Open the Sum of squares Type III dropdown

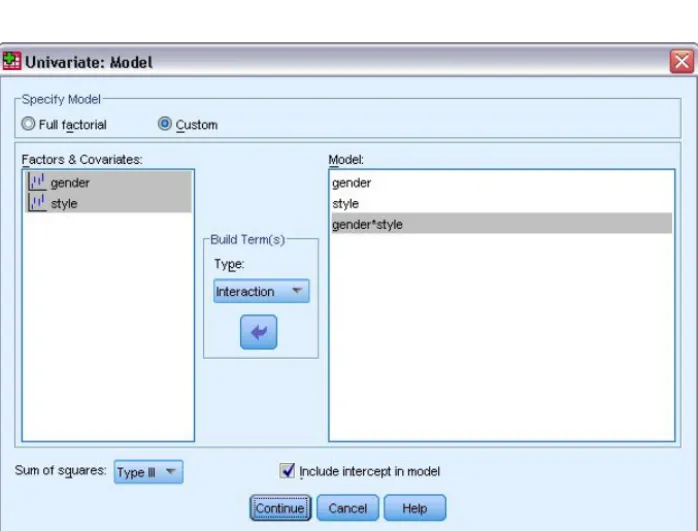pyautogui.click(x=148, y=472)
